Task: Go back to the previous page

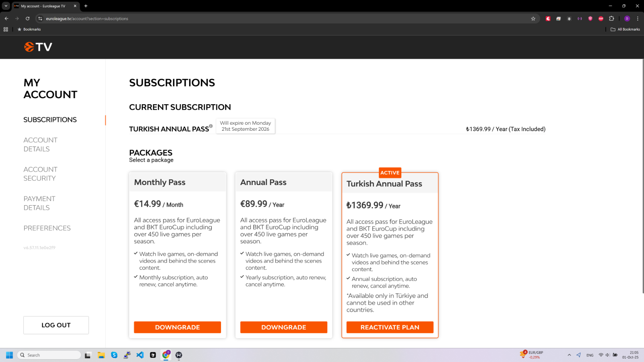Action: 6,19
